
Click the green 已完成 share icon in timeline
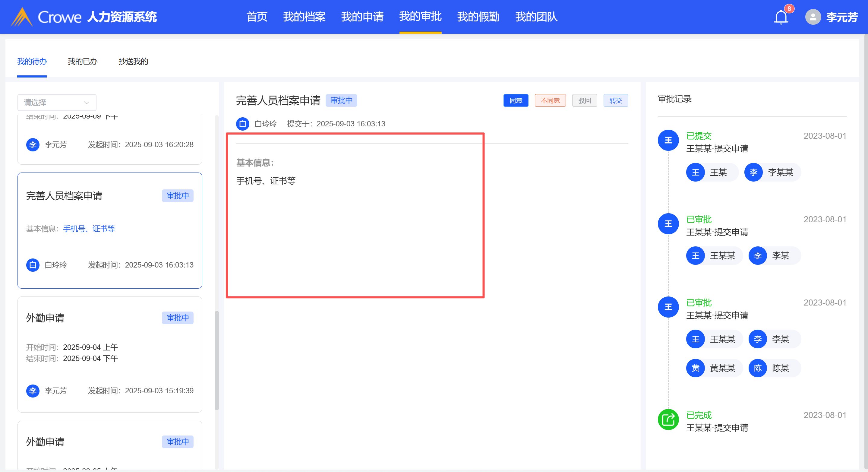(x=668, y=420)
